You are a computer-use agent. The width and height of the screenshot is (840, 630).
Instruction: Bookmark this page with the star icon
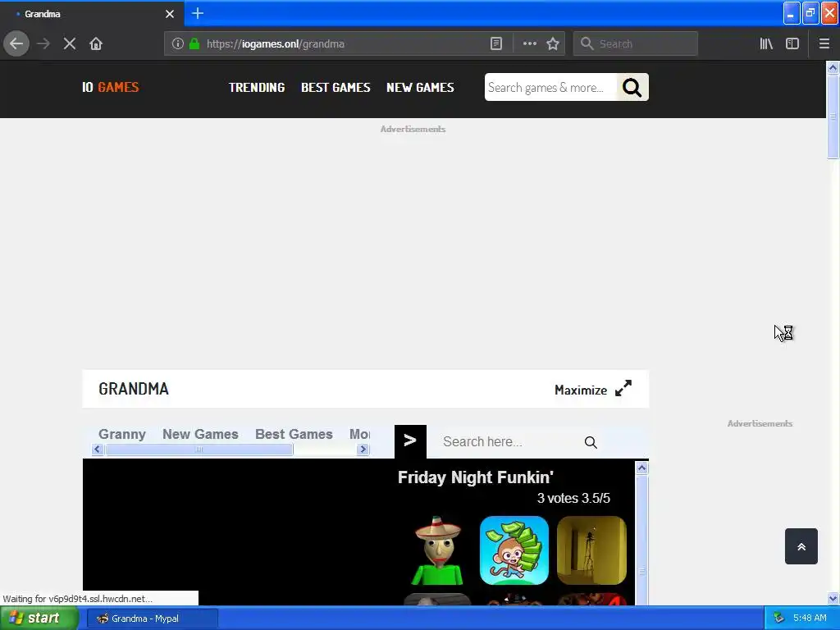(x=553, y=44)
